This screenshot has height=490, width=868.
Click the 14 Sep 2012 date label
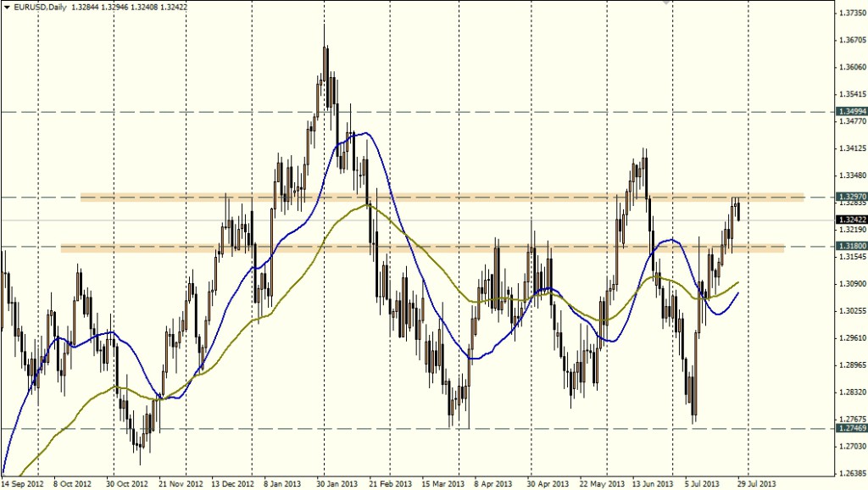22,483
